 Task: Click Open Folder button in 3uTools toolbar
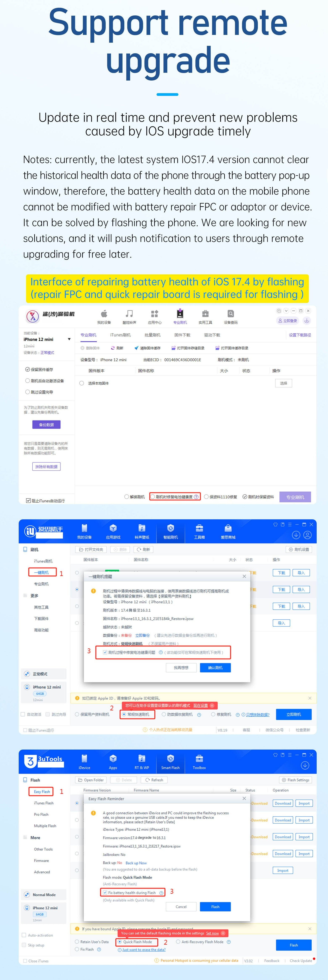click(91, 780)
